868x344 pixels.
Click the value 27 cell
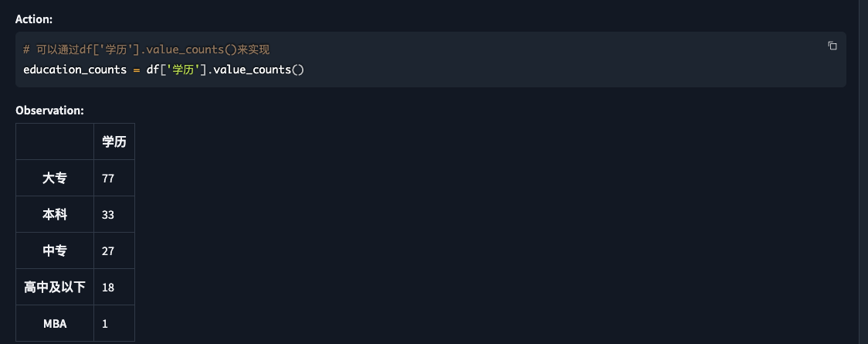point(114,251)
